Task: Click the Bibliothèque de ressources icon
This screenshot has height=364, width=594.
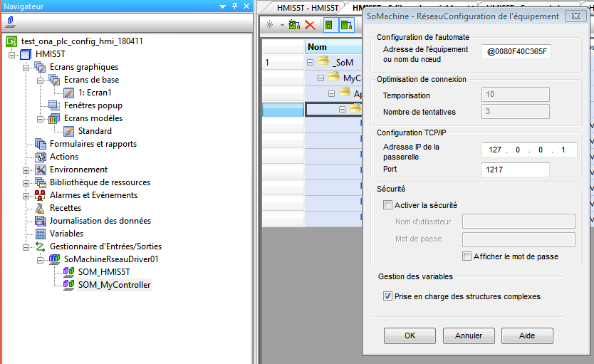Action: (x=40, y=182)
